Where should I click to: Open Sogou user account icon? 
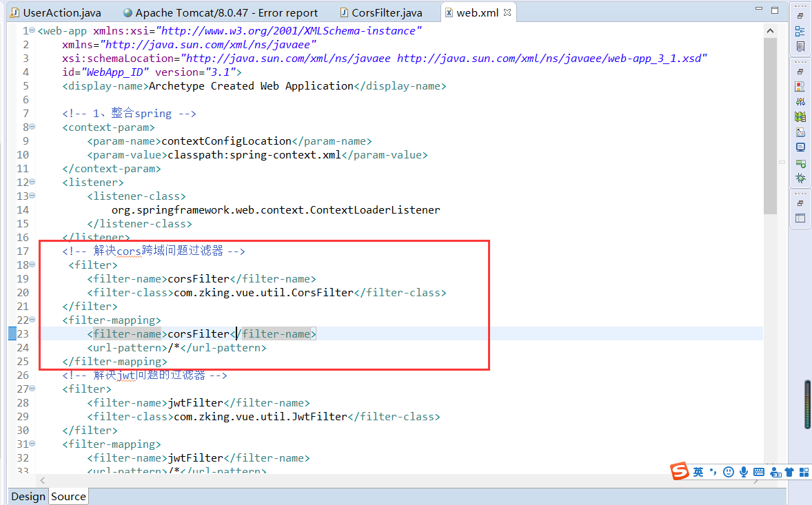[x=775, y=472]
